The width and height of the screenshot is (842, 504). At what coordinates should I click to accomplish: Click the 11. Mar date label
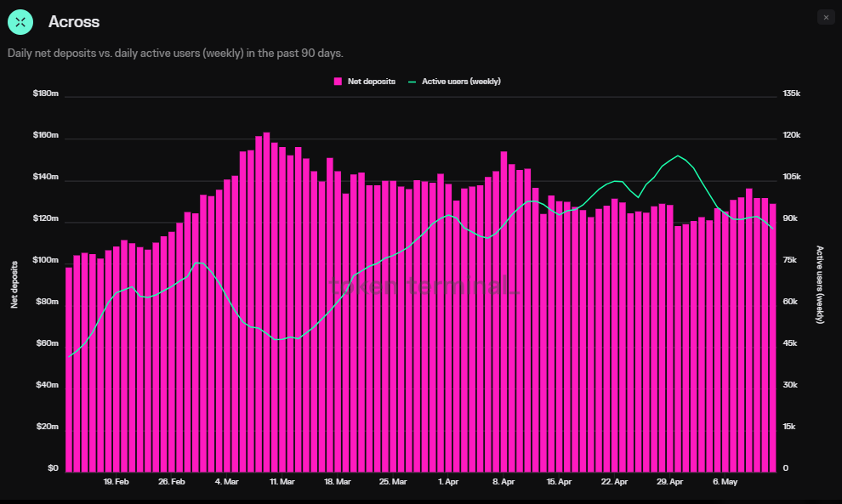click(282, 482)
